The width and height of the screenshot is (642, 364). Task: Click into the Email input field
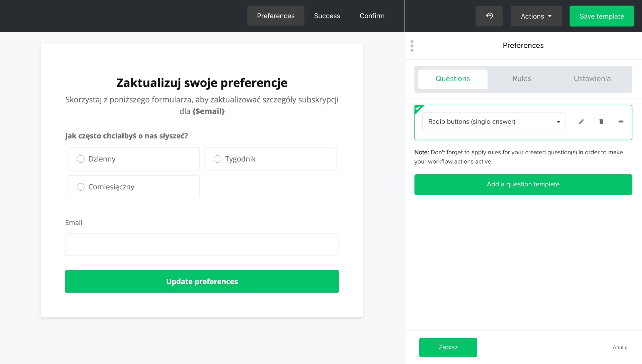202,245
